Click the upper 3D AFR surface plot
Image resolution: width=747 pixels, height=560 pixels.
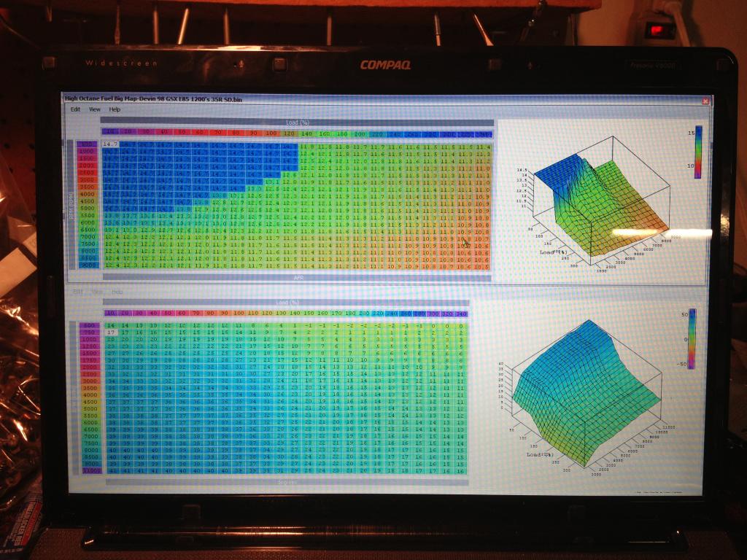click(600, 203)
